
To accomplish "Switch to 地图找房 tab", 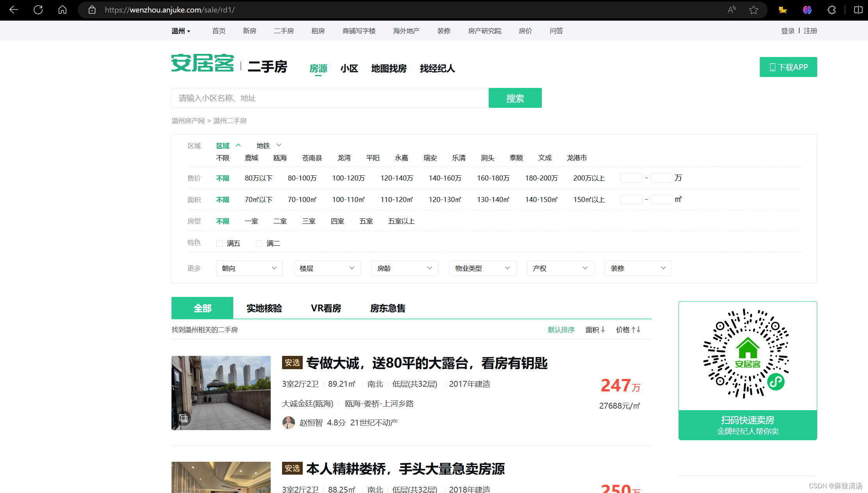I will point(389,68).
